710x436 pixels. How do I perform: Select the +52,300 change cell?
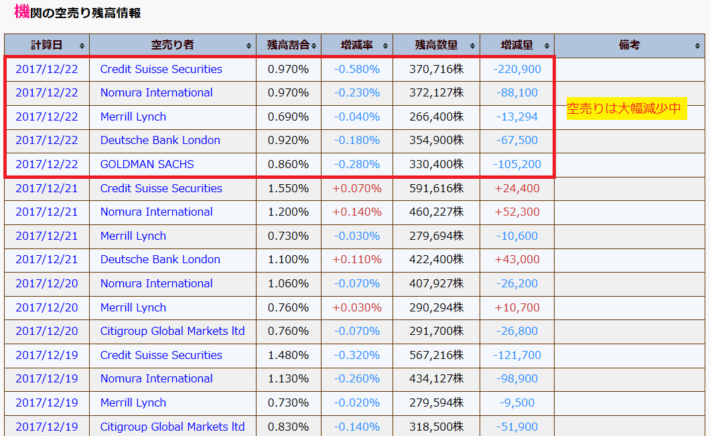[x=517, y=212]
